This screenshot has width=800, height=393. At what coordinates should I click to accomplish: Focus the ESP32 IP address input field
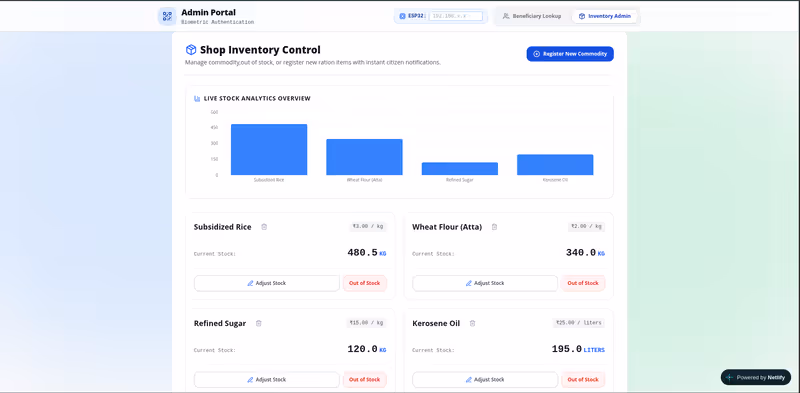click(456, 16)
